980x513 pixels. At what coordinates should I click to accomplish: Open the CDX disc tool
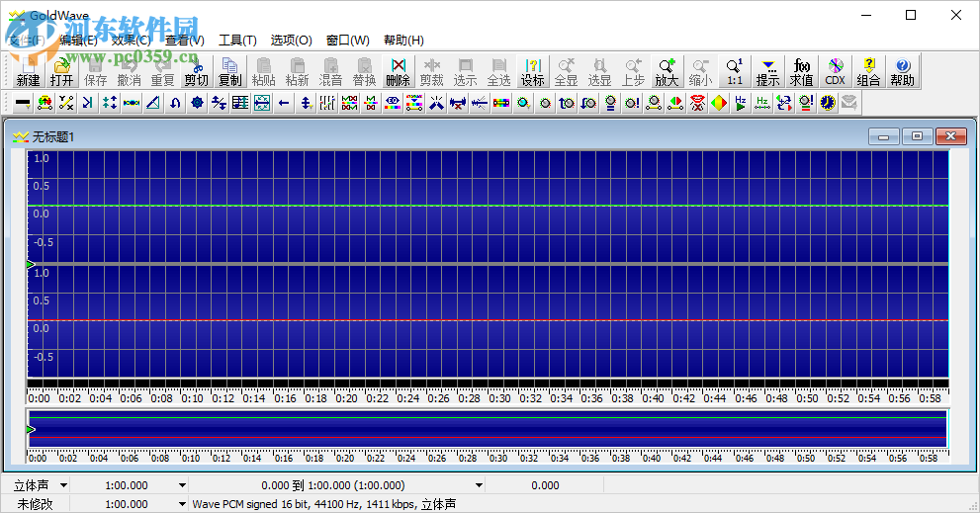click(835, 71)
